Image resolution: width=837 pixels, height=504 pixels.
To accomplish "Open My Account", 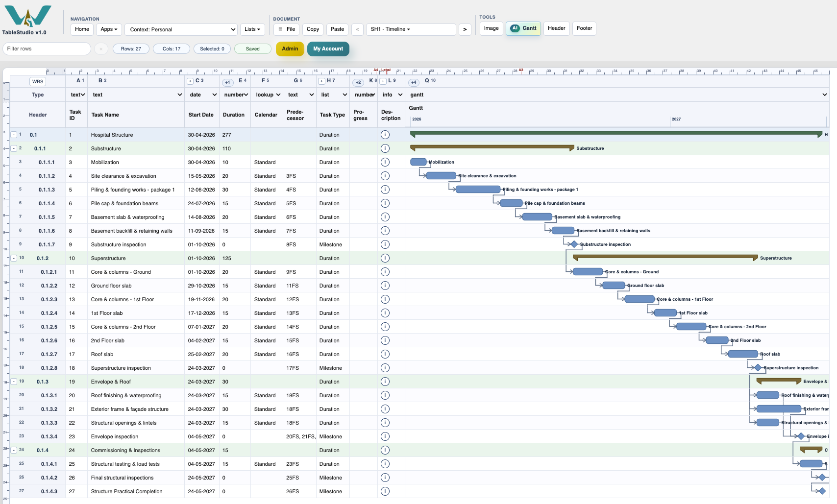I will coord(328,49).
